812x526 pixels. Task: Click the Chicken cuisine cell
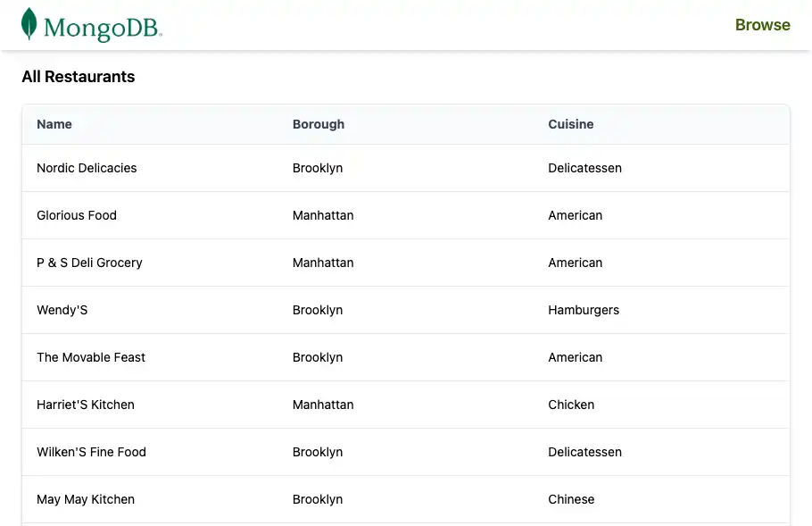coord(571,405)
